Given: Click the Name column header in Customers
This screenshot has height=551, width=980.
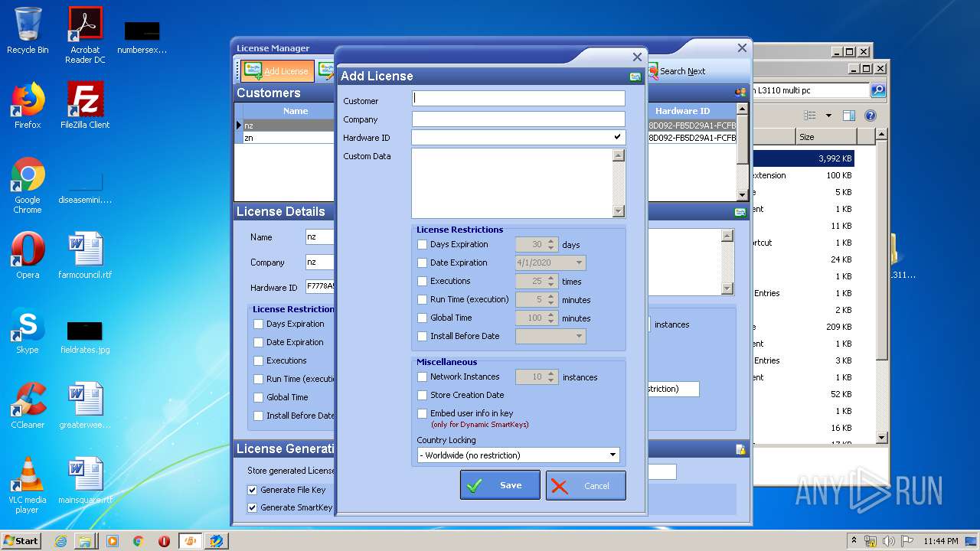Looking at the screenshot, I should tap(296, 111).
